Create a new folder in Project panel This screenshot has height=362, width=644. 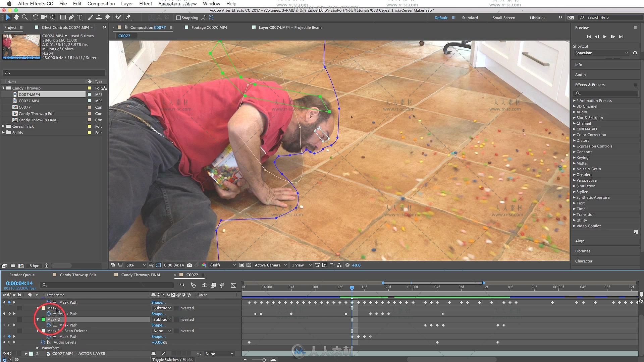tap(13, 266)
